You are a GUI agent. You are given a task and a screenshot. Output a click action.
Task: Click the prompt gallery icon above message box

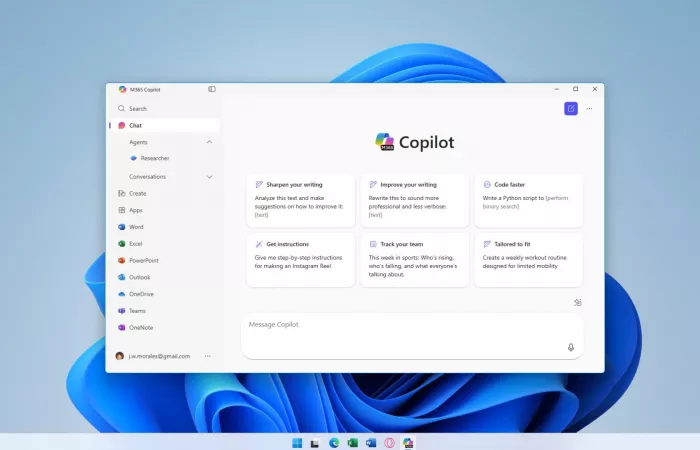[578, 302]
